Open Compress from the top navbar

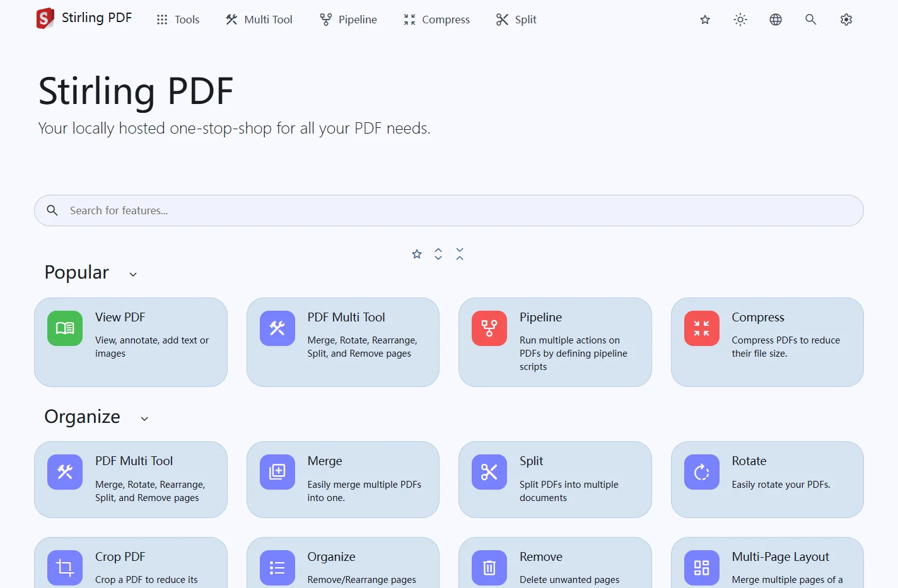click(436, 20)
